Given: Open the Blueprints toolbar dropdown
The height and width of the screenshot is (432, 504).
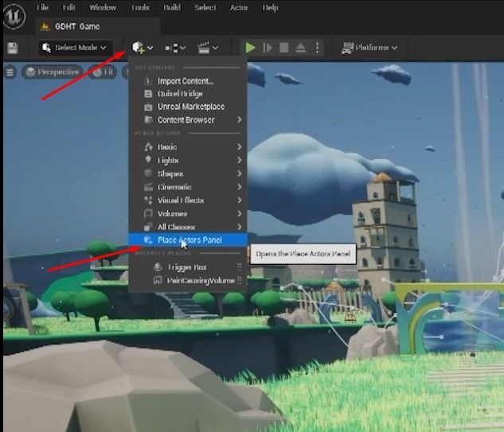Looking at the screenshot, I should [174, 48].
